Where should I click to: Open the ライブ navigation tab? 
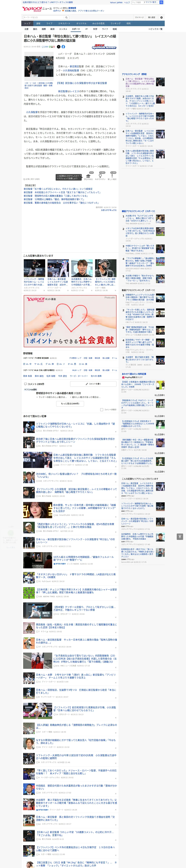(x=49, y=24)
